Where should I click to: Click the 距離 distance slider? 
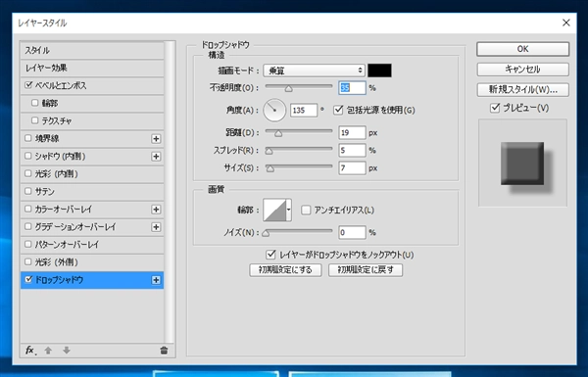click(x=299, y=132)
